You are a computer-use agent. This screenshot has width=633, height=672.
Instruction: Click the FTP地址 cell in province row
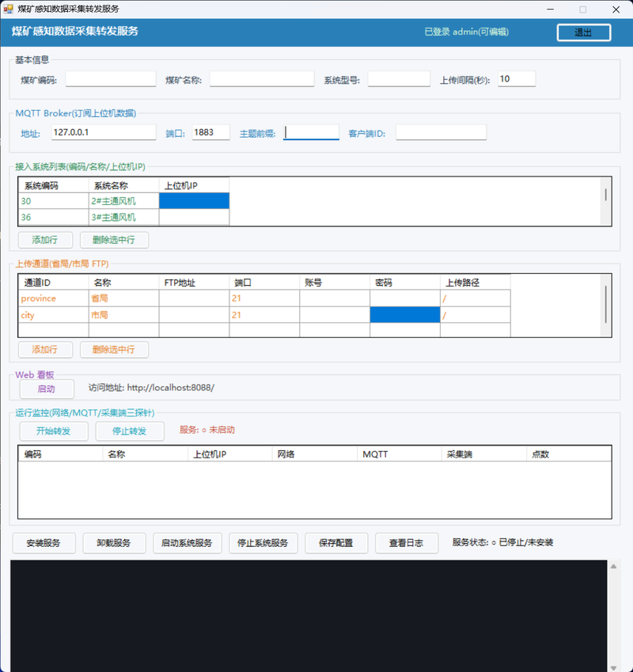tap(194, 298)
